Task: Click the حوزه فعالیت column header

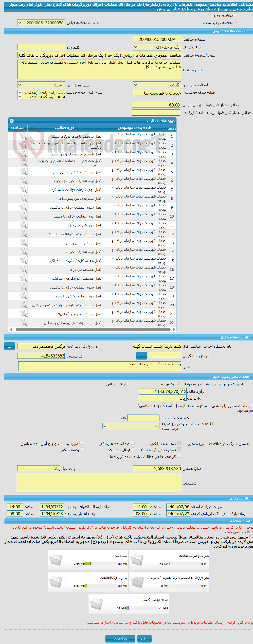Action: 65,128
